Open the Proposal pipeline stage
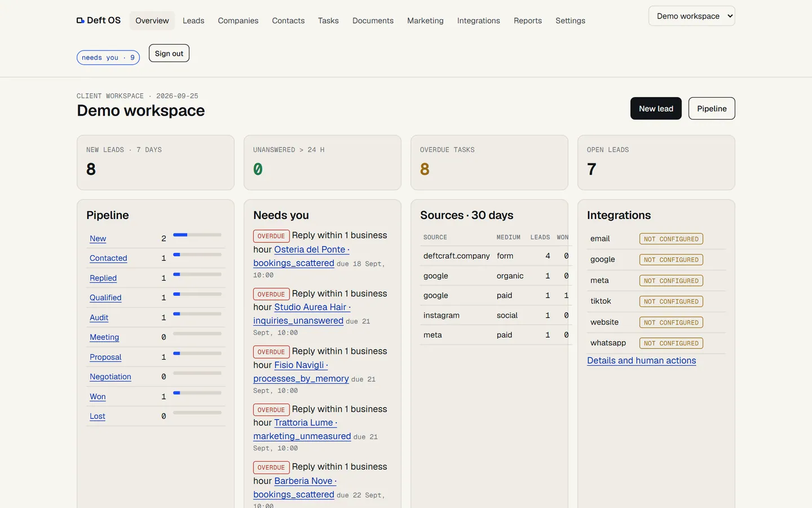The width and height of the screenshot is (812, 508). click(105, 357)
